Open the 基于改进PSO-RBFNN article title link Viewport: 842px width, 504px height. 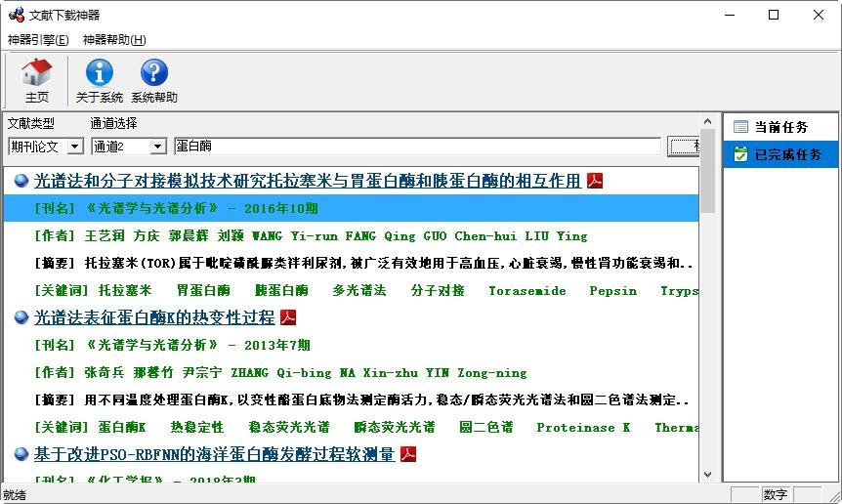click(214, 454)
